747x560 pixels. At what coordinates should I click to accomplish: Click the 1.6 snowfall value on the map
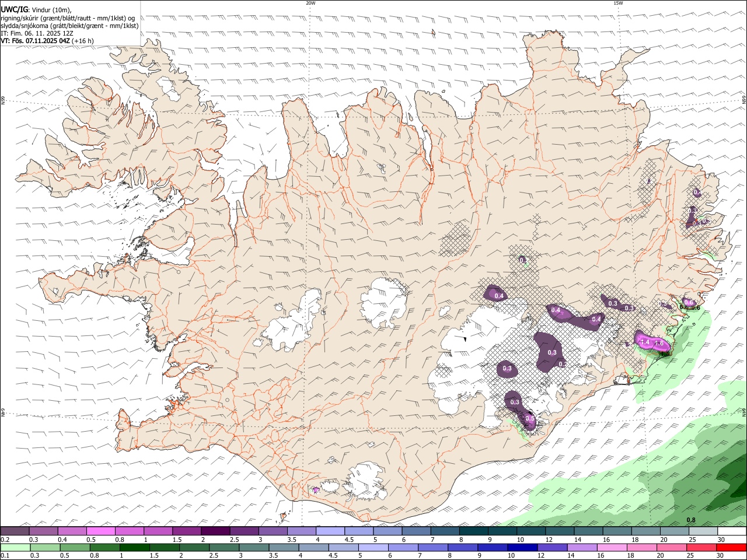(660, 343)
